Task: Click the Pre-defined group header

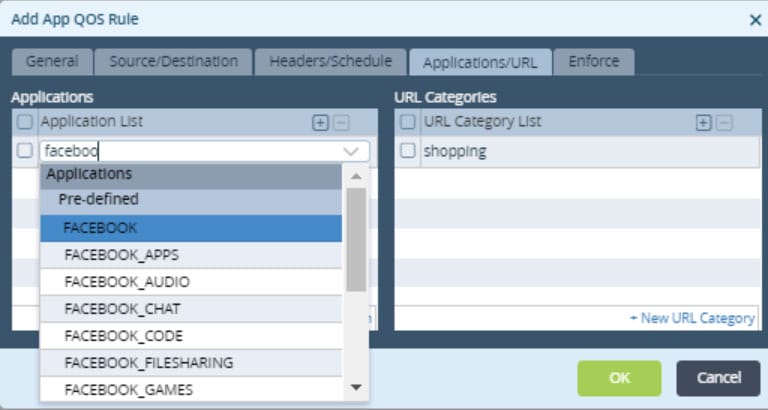Action: click(191, 202)
